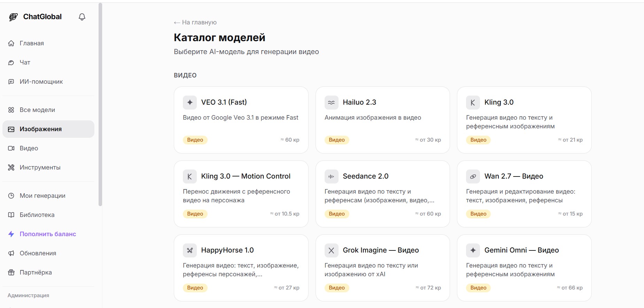Screen dimensions: 644x308
Task: Click the '≈ от 10.5 кр' price text
Action: click(x=285, y=214)
